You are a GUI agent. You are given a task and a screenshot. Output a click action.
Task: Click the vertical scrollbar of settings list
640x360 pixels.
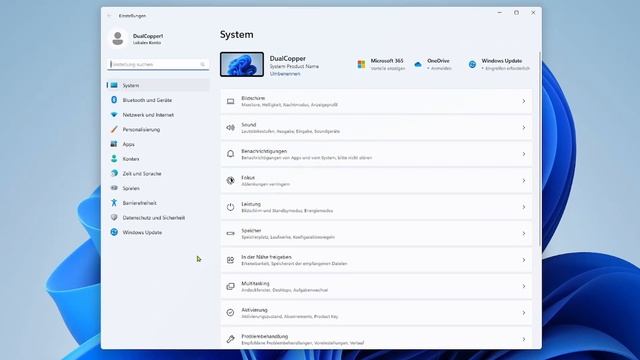pyautogui.click(x=540, y=149)
